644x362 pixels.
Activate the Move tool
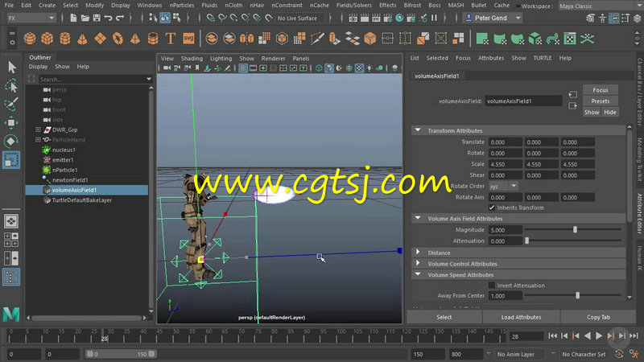11,122
